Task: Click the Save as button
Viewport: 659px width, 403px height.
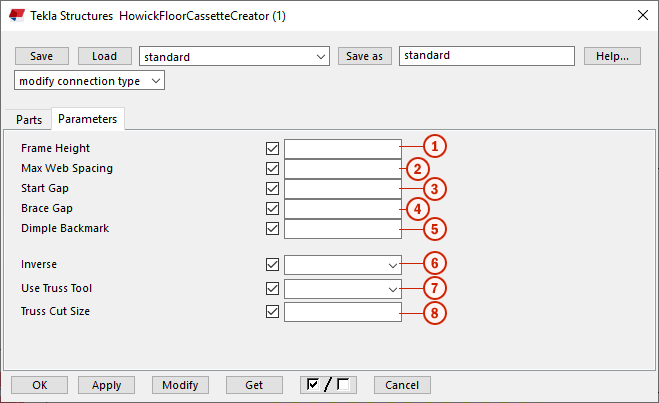Action: (364, 56)
